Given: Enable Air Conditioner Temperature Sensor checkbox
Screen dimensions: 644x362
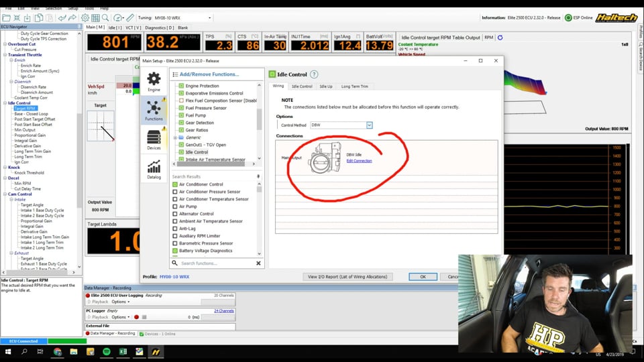Looking at the screenshot, I should click(x=175, y=199).
